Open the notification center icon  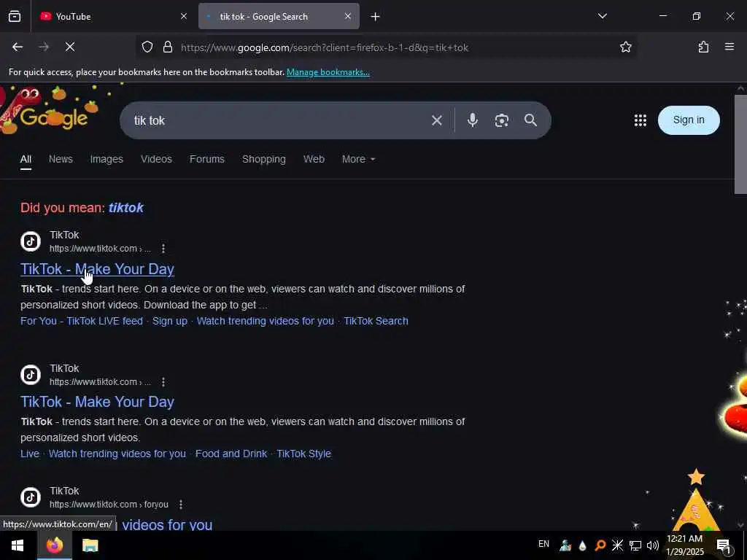(724, 546)
